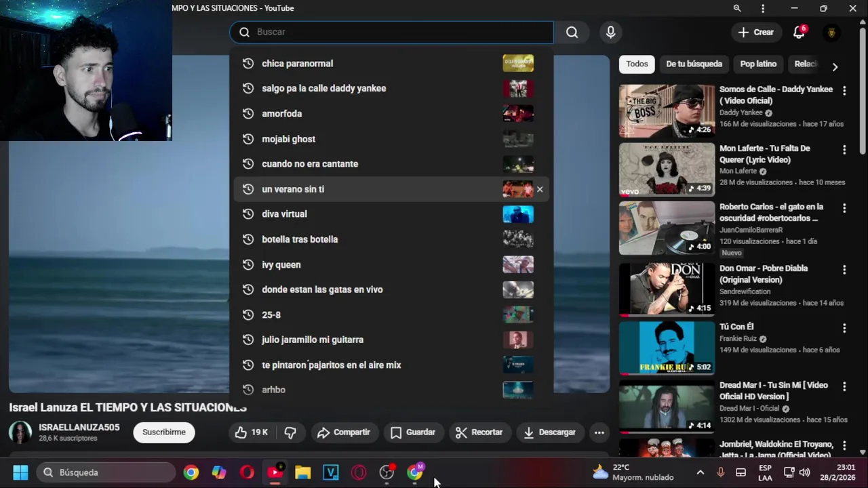
Task: Open options for Roberto Carlos video
Action: (x=844, y=207)
